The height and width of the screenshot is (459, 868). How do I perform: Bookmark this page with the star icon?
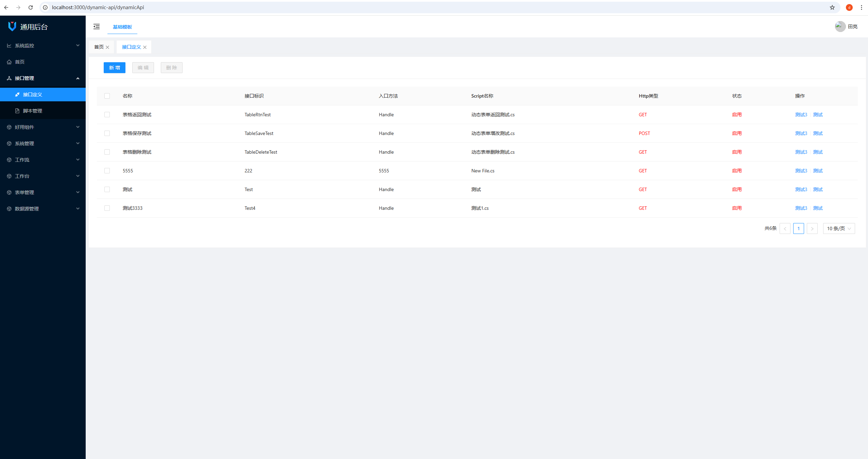pos(832,7)
